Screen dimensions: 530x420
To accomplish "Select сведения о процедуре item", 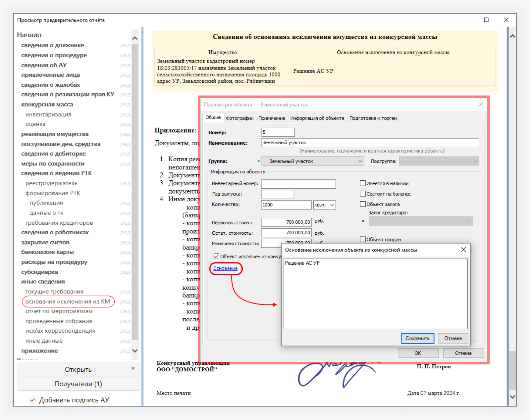I will 54,55.
